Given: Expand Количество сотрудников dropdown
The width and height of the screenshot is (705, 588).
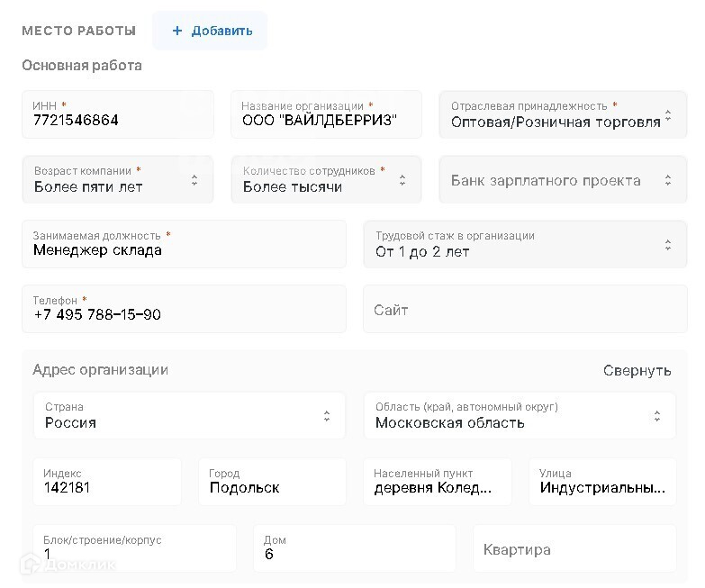Looking at the screenshot, I should coord(326,180).
